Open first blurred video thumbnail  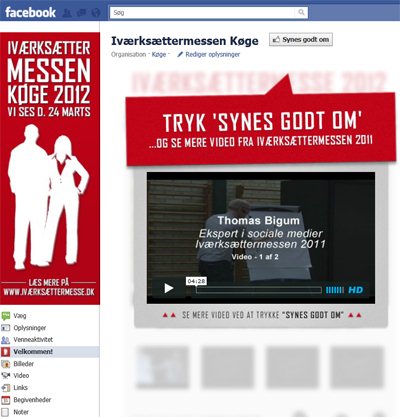pos(162,367)
